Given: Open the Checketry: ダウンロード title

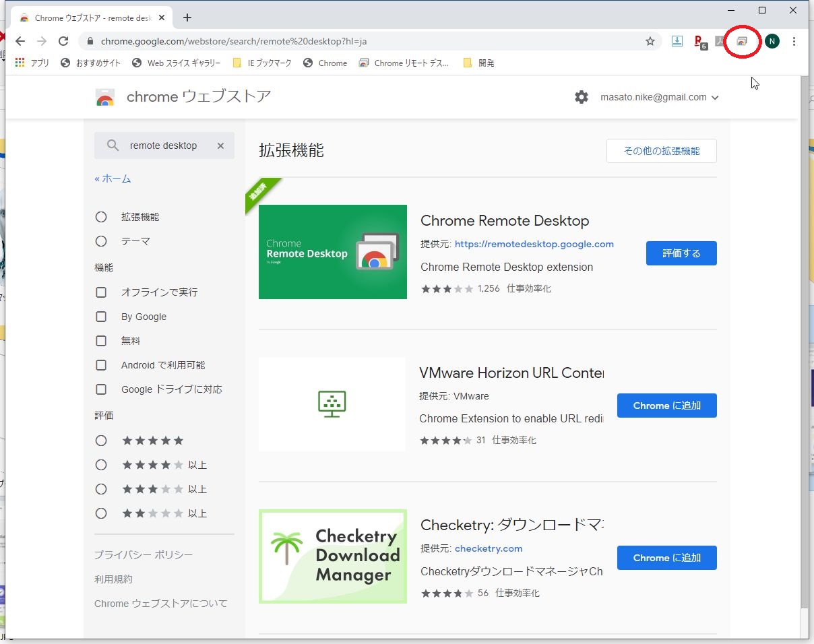Looking at the screenshot, I should (x=512, y=525).
